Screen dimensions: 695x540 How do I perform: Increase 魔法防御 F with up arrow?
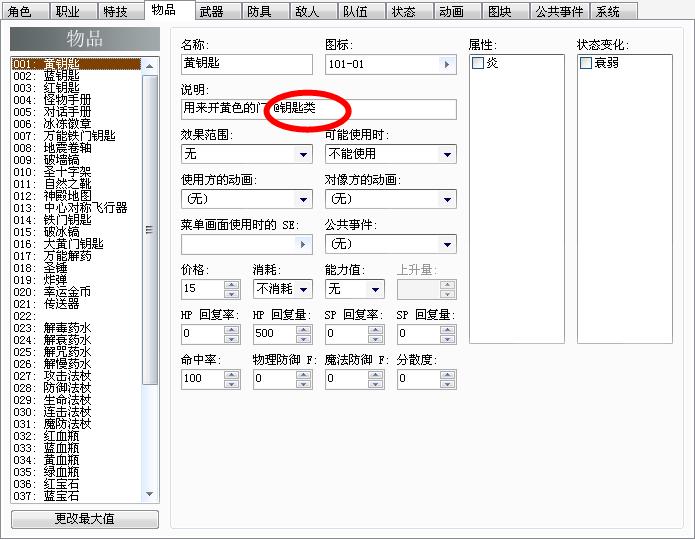coord(375,375)
